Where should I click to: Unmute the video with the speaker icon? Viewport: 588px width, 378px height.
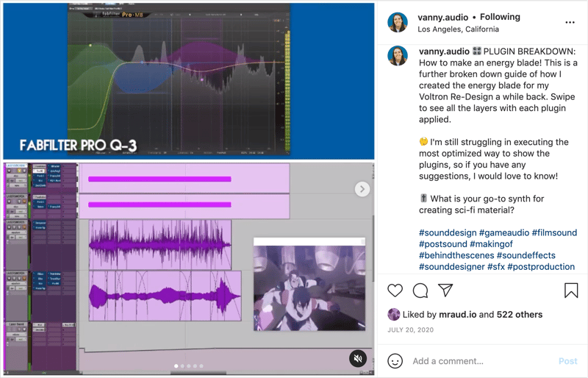(358, 358)
